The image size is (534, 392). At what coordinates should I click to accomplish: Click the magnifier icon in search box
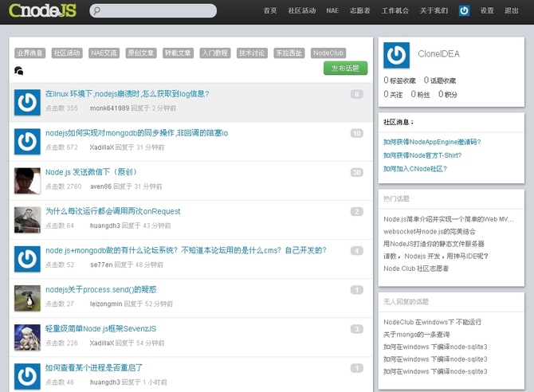coord(97,10)
